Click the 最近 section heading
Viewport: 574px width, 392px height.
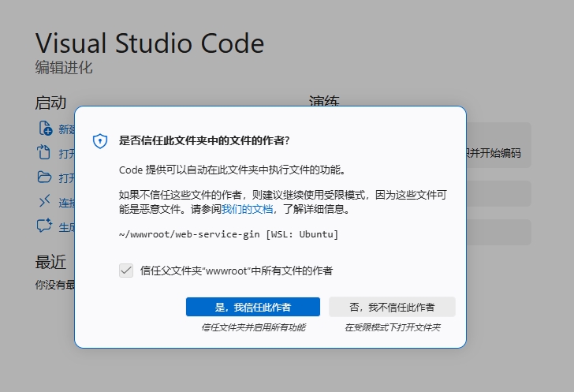click(x=50, y=263)
